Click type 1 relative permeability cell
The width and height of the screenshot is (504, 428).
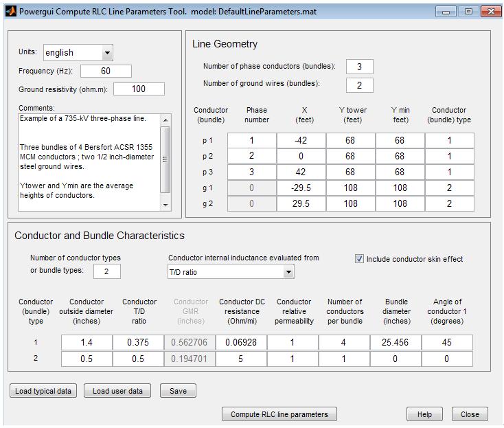[x=293, y=342]
